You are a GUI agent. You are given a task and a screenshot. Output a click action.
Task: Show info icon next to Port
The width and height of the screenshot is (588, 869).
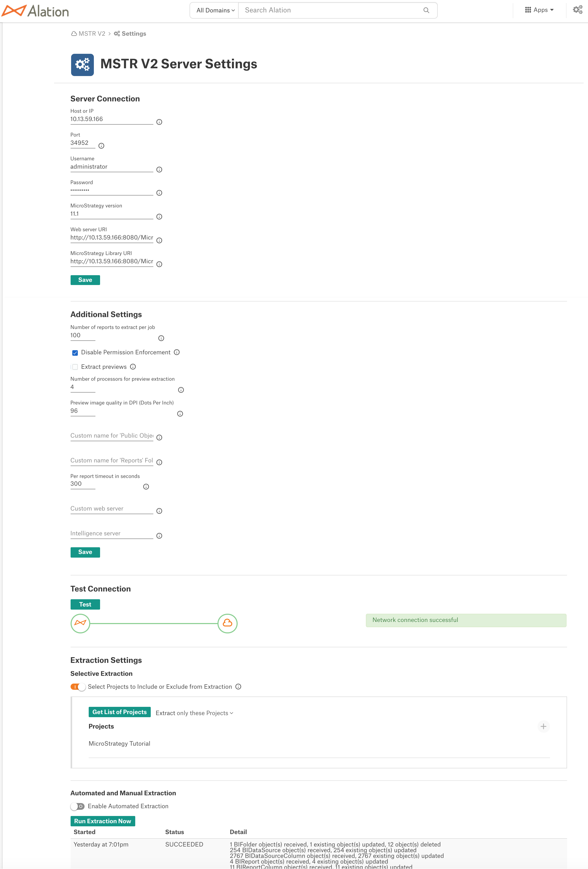coord(101,146)
